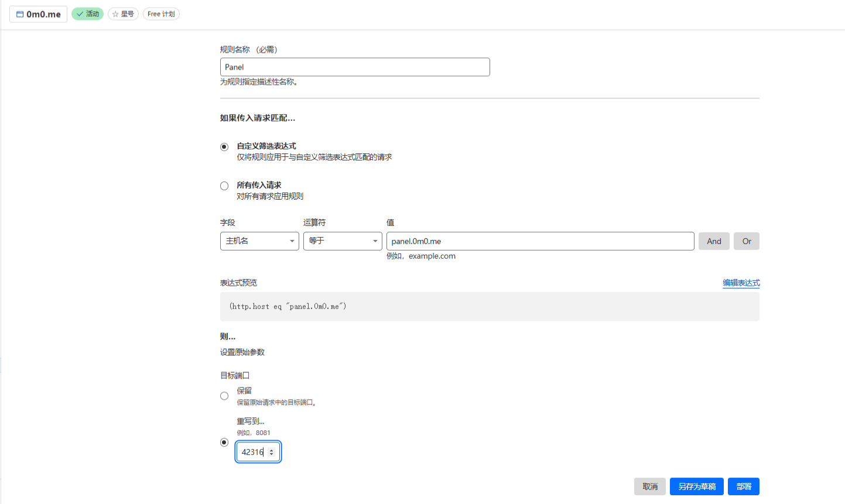
Task: Select the 重写到 rewrite port radio button
Action: [224, 443]
